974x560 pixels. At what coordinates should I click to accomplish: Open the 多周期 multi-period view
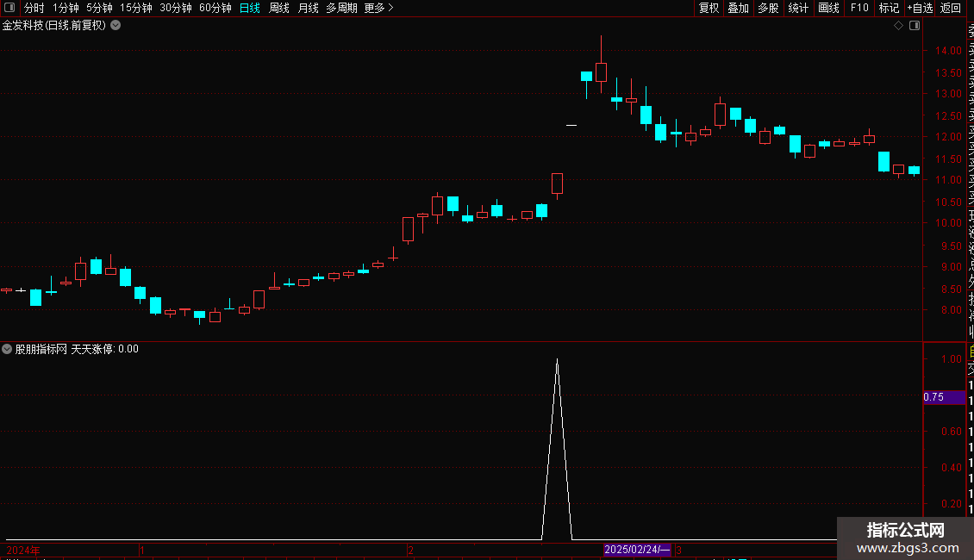[x=341, y=8]
